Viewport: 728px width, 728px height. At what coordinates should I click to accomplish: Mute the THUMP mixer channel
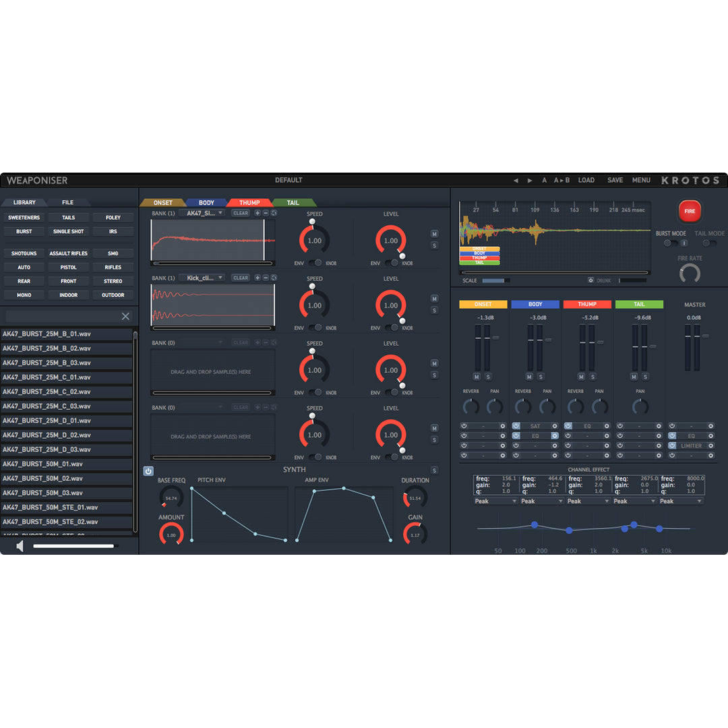tap(581, 377)
